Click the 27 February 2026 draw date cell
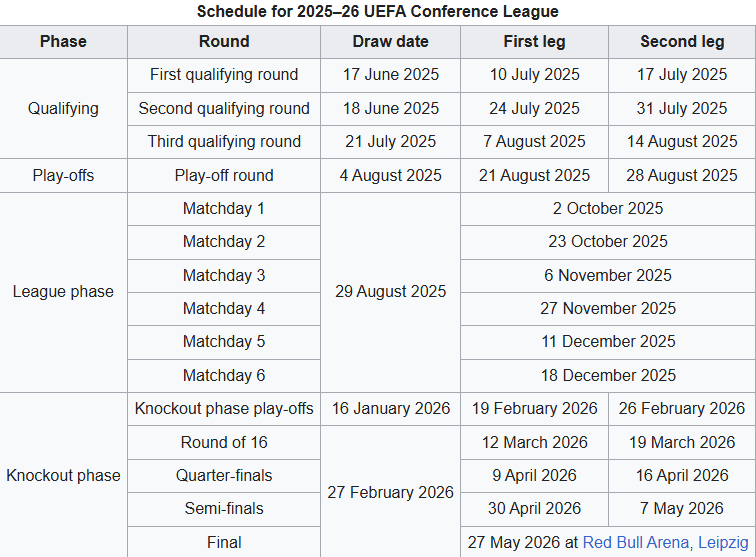Screen dimensions: 756x557 (x=391, y=492)
